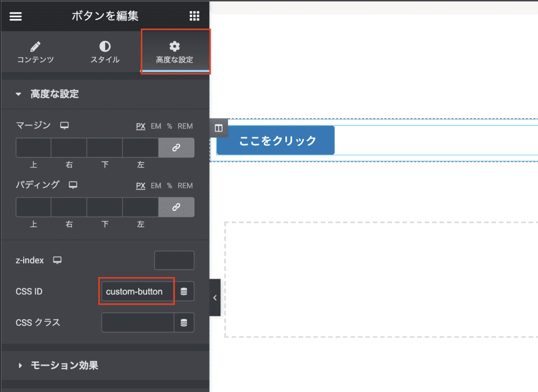Viewport: 538px width, 392px height.
Task: Select REM unit for パディング
Action: click(x=185, y=186)
